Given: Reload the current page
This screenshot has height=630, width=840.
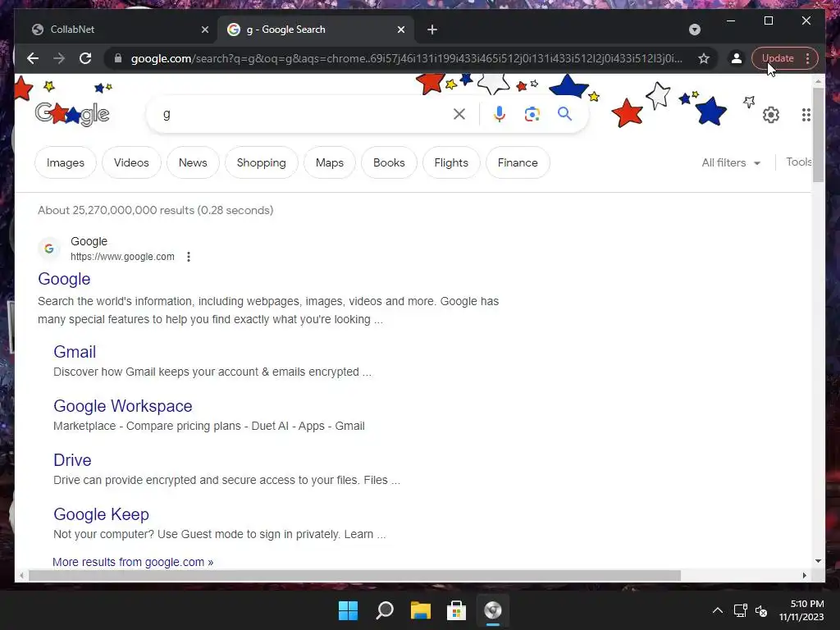Looking at the screenshot, I should coord(85,58).
